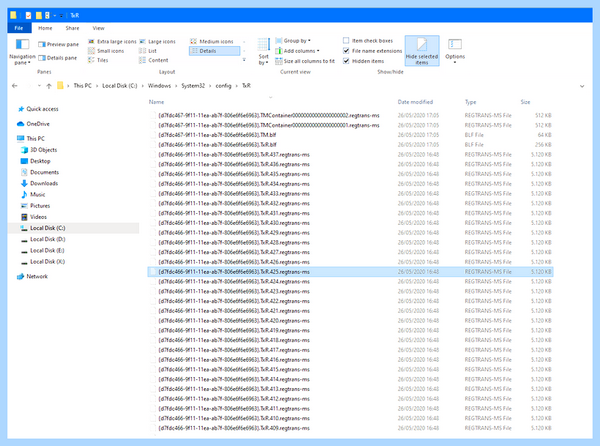Open the Documents folder in sidebar
600x446 pixels.
click(40, 172)
